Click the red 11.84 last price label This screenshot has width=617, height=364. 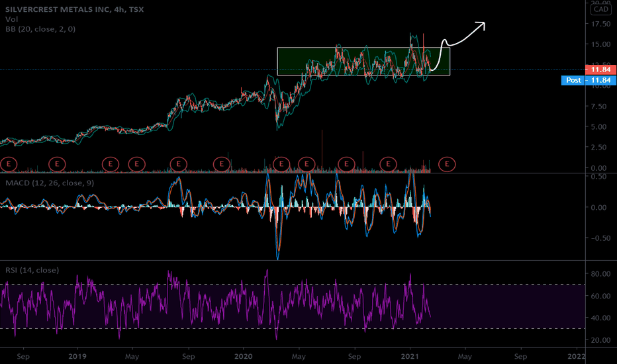[x=601, y=69]
